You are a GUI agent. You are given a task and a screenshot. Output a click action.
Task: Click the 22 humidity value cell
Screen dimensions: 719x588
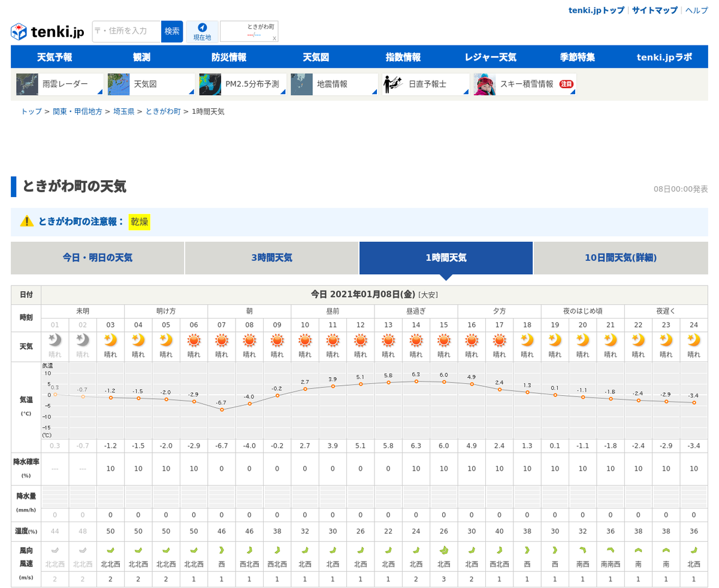(x=388, y=531)
